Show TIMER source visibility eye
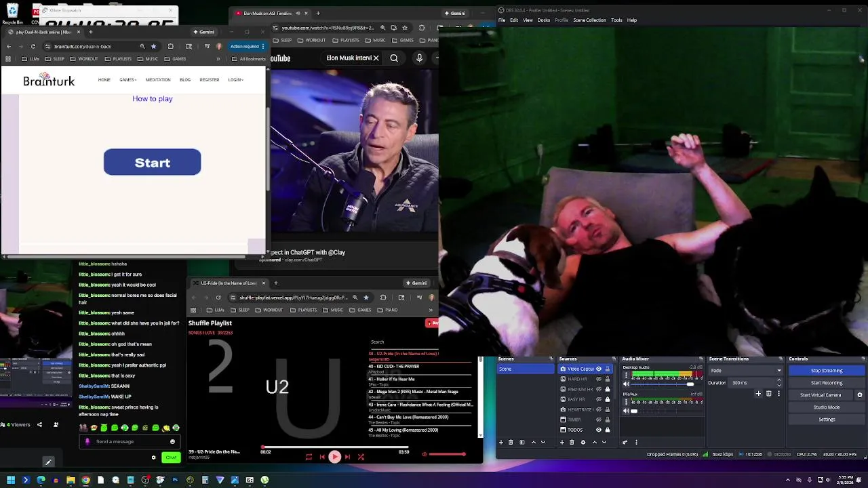The width and height of the screenshot is (868, 488). coord(599,420)
